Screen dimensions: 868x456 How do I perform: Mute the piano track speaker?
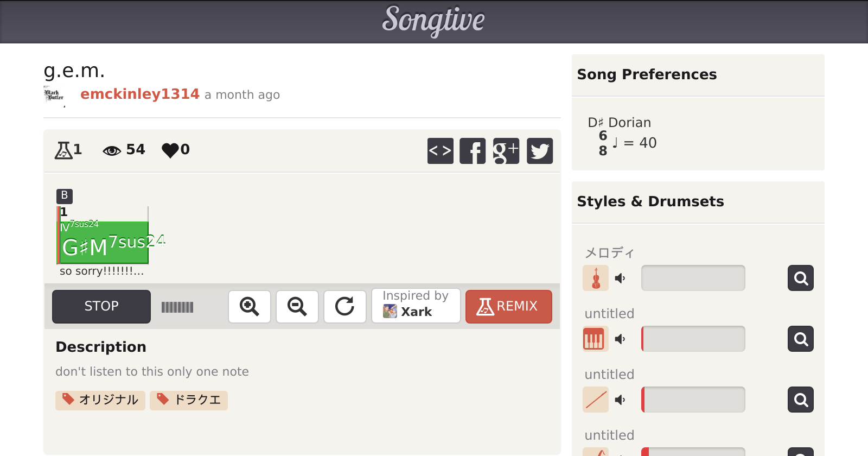(620, 339)
